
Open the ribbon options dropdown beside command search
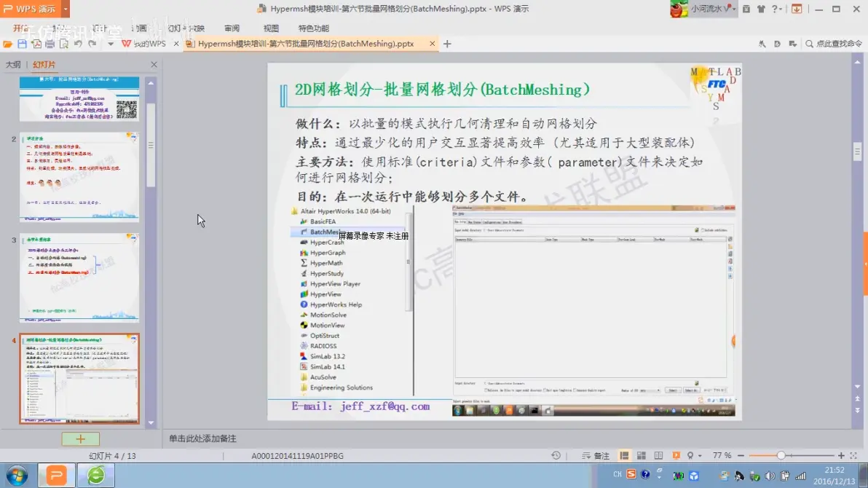tap(793, 44)
